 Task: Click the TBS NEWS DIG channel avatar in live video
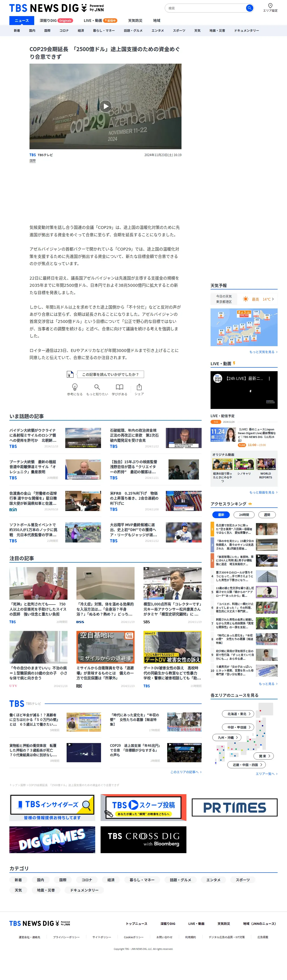coord(217,379)
